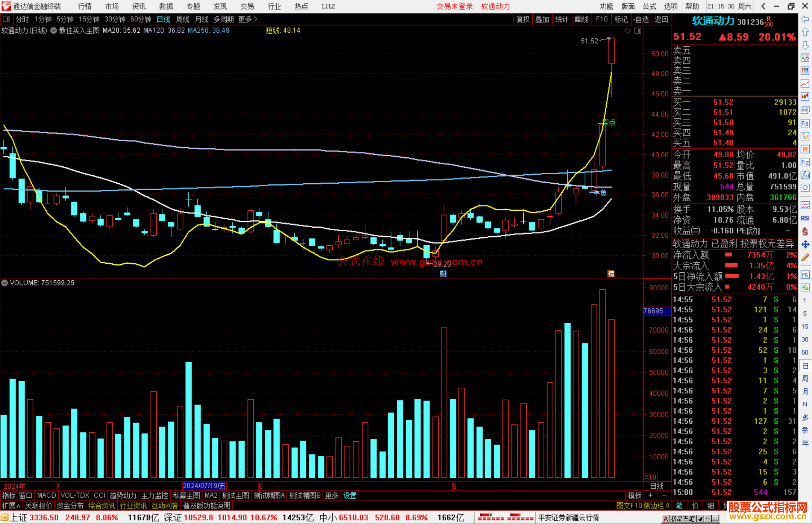Switch to 分时 time-share period
Screen dimensions: 812x524
(x=22, y=19)
